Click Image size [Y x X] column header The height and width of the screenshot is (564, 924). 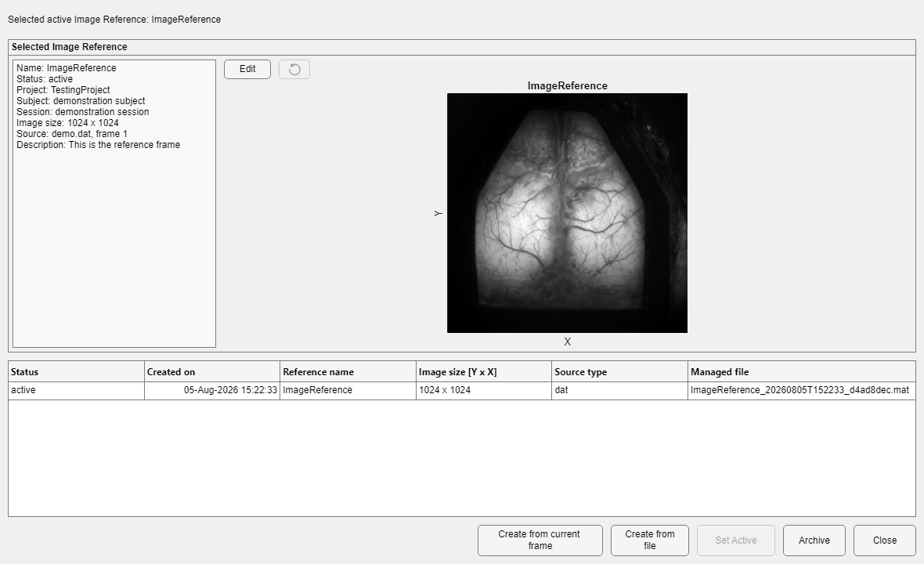484,372
